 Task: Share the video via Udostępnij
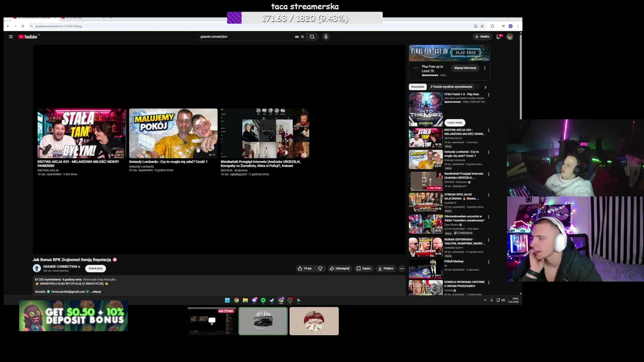pyautogui.click(x=340, y=268)
